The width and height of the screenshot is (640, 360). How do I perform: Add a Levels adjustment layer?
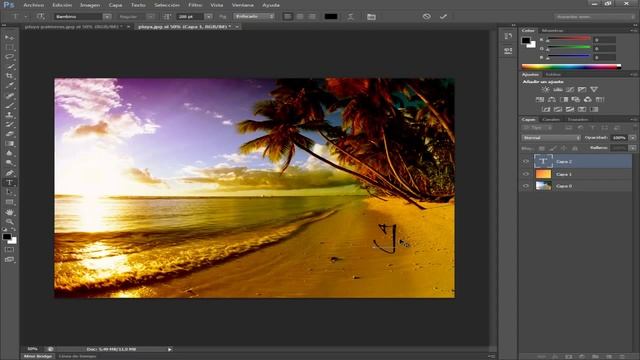558,89
